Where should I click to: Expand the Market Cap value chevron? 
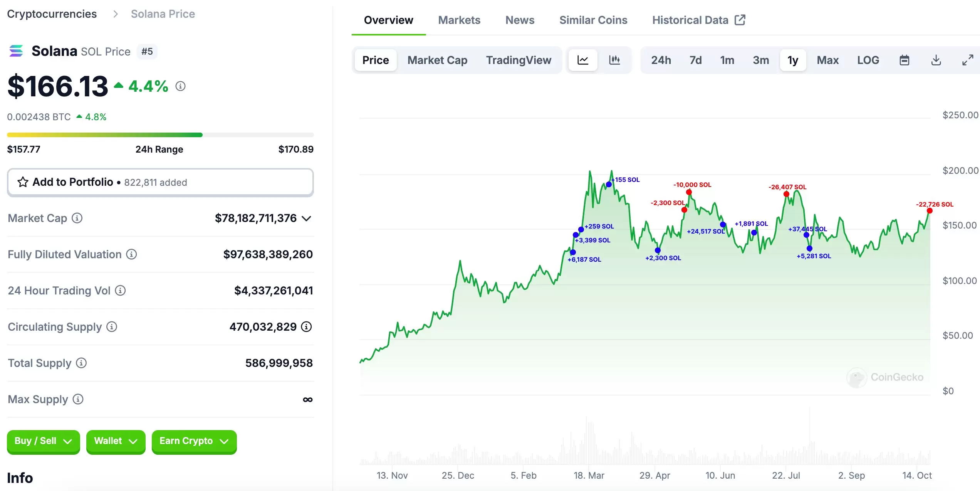[x=306, y=219]
